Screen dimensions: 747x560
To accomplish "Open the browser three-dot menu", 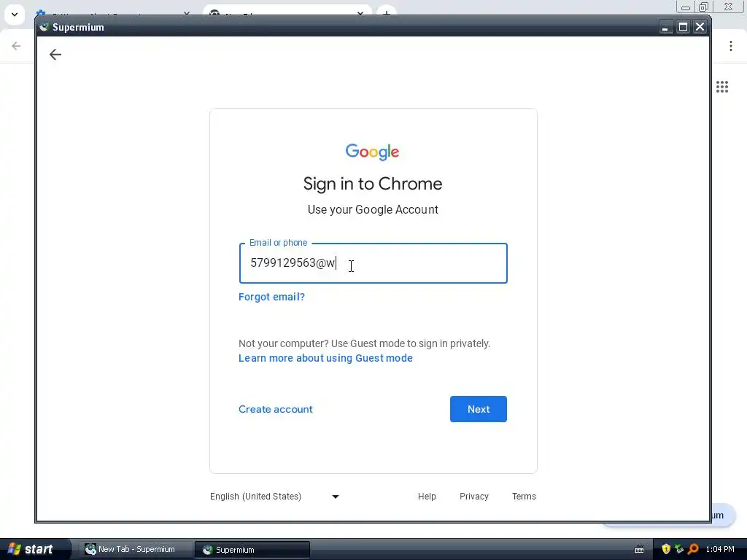I will pos(730,46).
